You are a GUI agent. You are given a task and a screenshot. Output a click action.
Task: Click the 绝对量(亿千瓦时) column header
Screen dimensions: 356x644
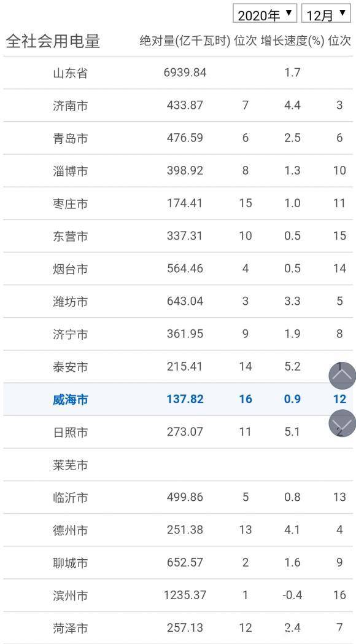tap(185, 41)
